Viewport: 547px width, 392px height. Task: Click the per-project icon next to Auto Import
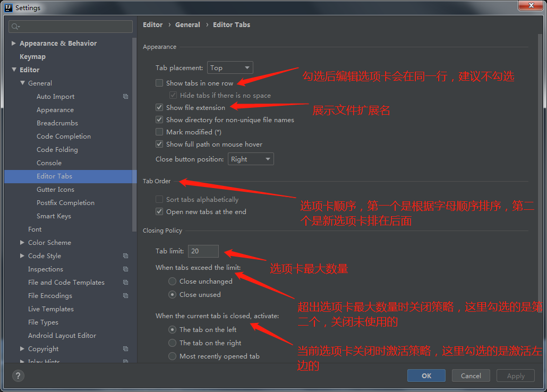(x=125, y=96)
